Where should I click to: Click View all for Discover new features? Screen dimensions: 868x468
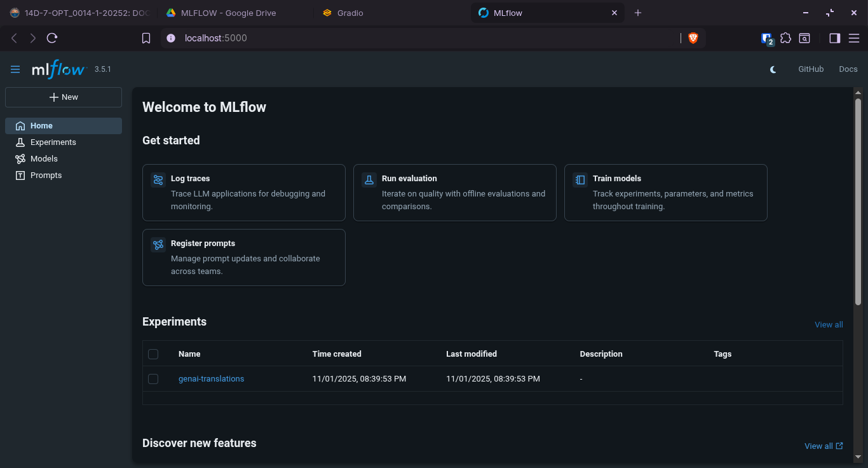(x=824, y=446)
